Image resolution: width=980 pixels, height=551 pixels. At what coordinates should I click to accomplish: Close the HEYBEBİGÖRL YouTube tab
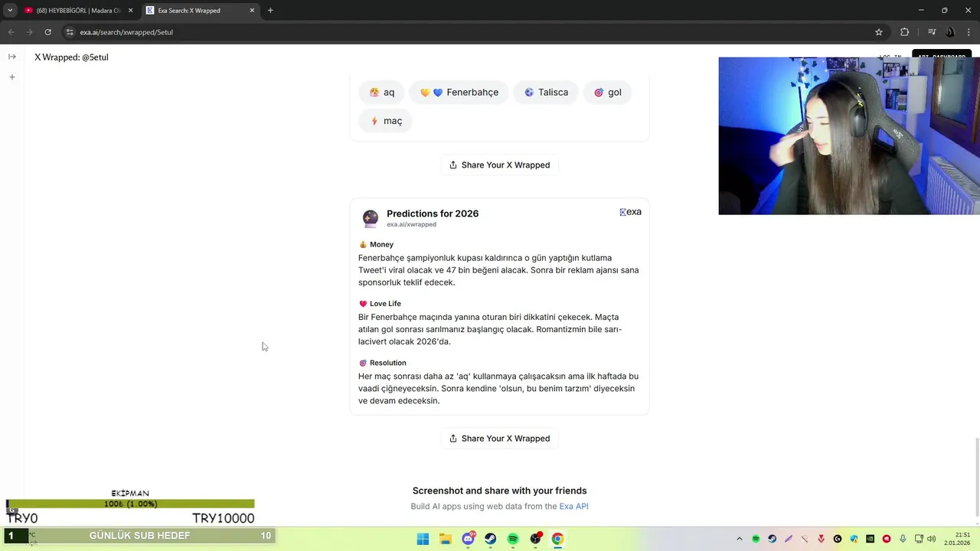(x=130, y=11)
